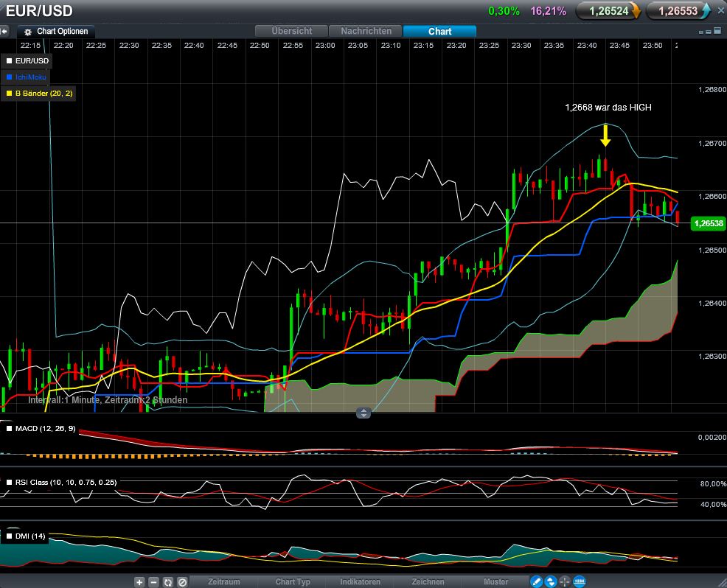
Task: Click the panel resize handle below main chart
Action: pyautogui.click(x=363, y=413)
